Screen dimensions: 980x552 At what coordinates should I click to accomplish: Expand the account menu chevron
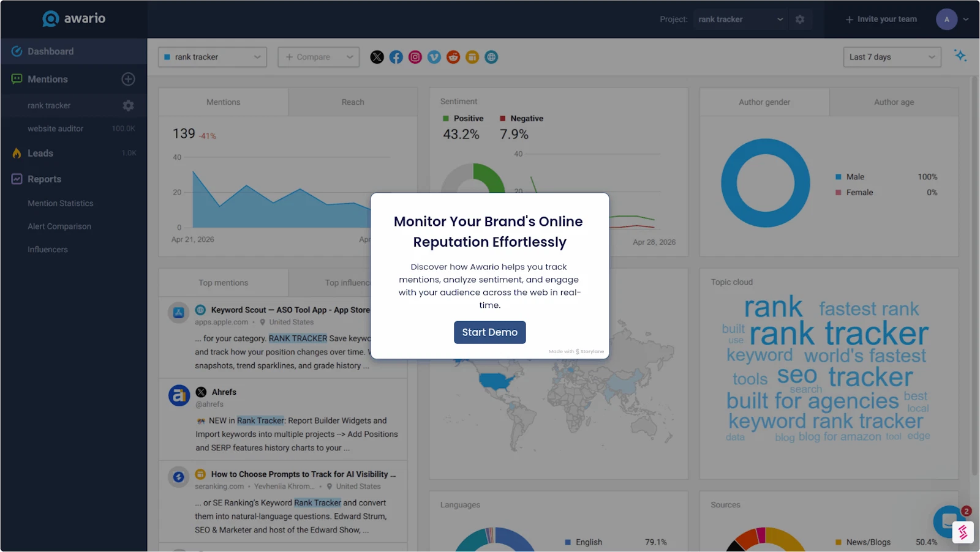point(966,20)
